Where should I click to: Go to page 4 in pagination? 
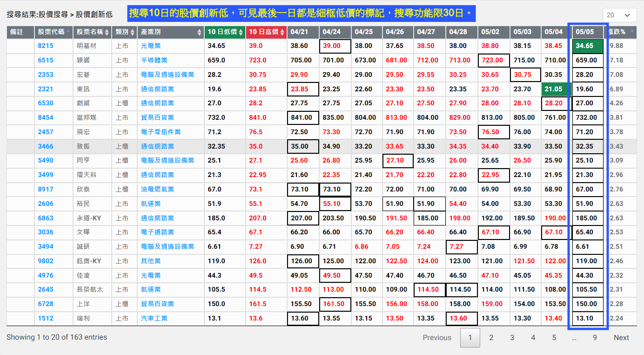533,338
